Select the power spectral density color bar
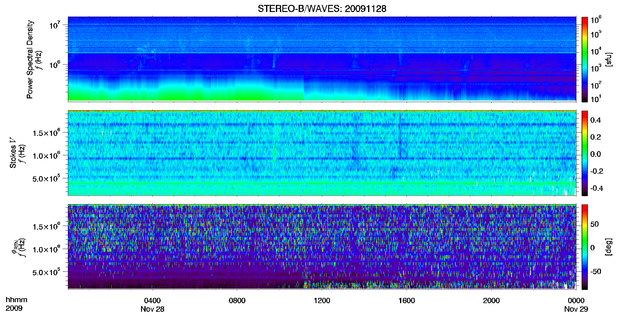 pyautogui.click(x=585, y=59)
